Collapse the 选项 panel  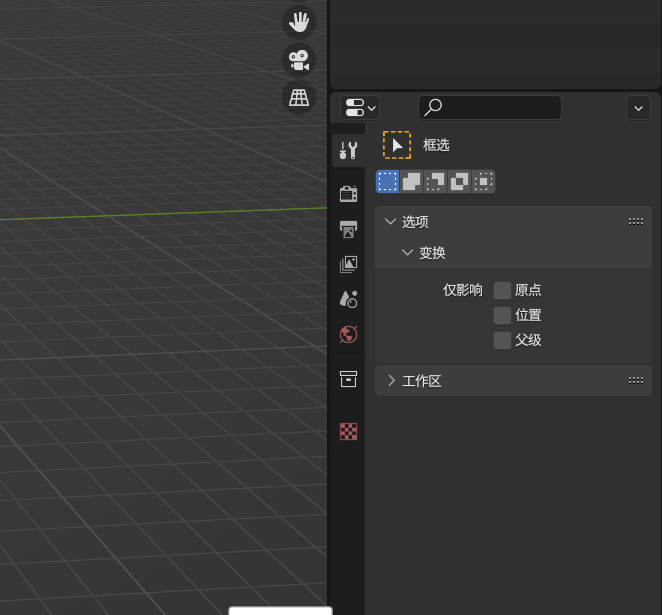(391, 222)
